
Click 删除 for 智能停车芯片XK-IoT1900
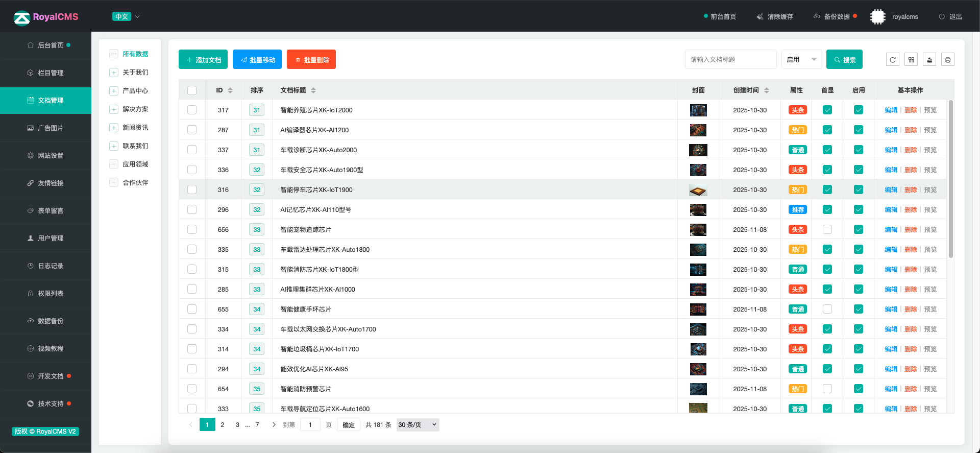click(911, 189)
